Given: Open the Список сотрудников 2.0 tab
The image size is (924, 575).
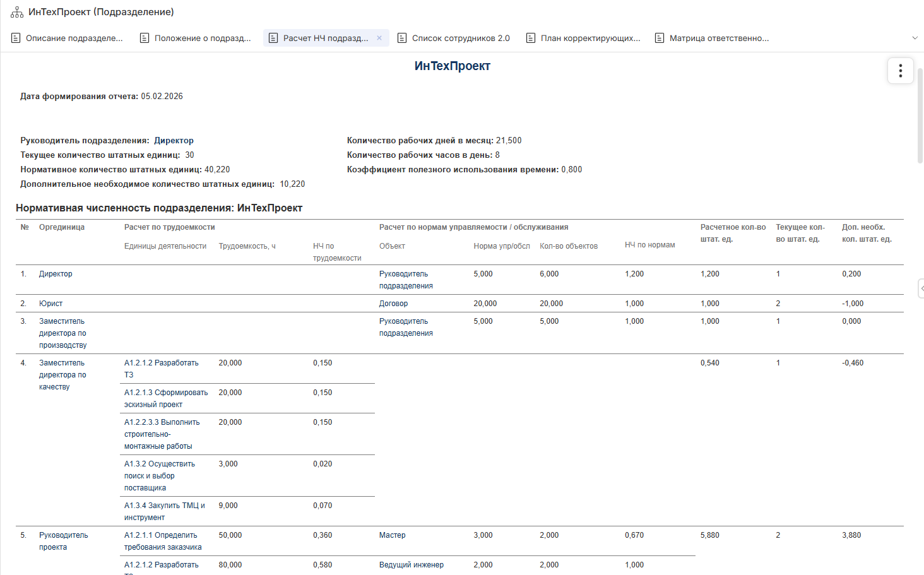Looking at the screenshot, I should click(x=460, y=39).
